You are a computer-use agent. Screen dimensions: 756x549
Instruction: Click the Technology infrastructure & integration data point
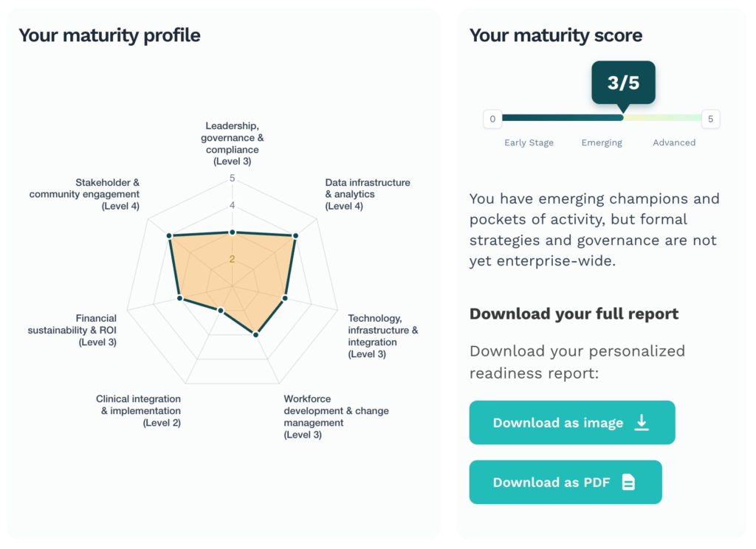[x=285, y=298]
